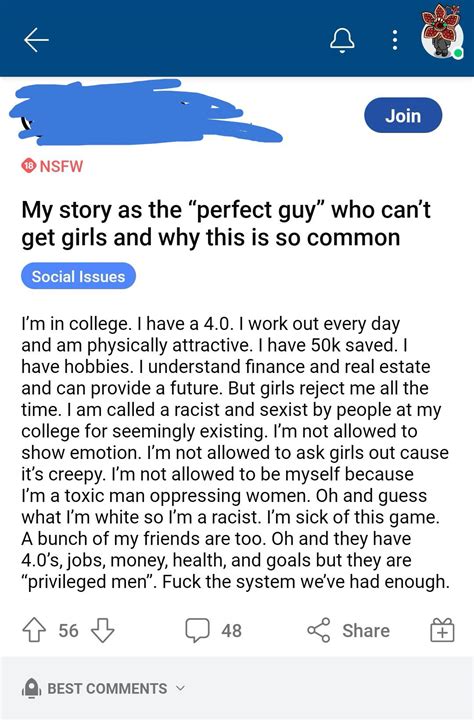This screenshot has height=724, width=474.
Task: Go back using the left arrow
Action: (x=36, y=40)
